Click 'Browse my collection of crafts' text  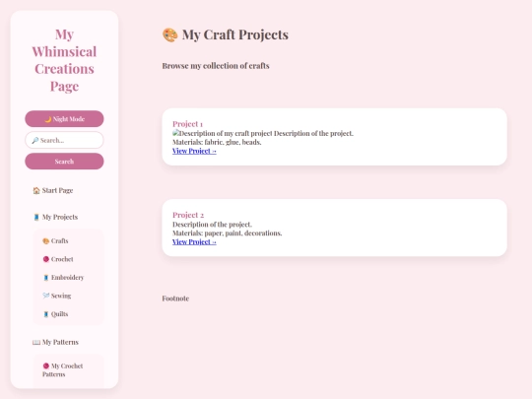click(216, 66)
